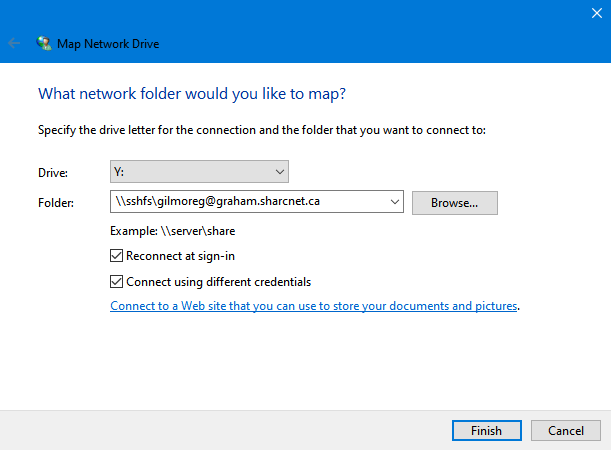The height and width of the screenshot is (450, 611).
Task: Open the Drive letter dropdown showing Y:
Action: (x=198, y=172)
